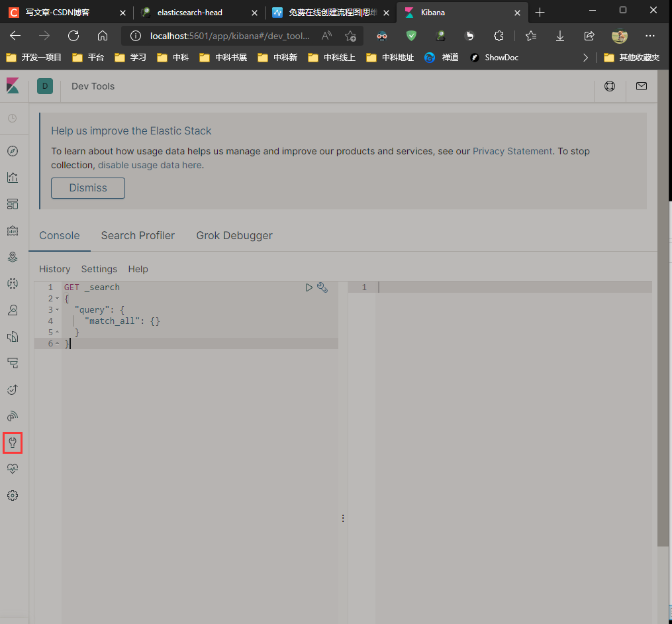672x624 pixels.
Task: Open History in console menu
Action: point(54,269)
